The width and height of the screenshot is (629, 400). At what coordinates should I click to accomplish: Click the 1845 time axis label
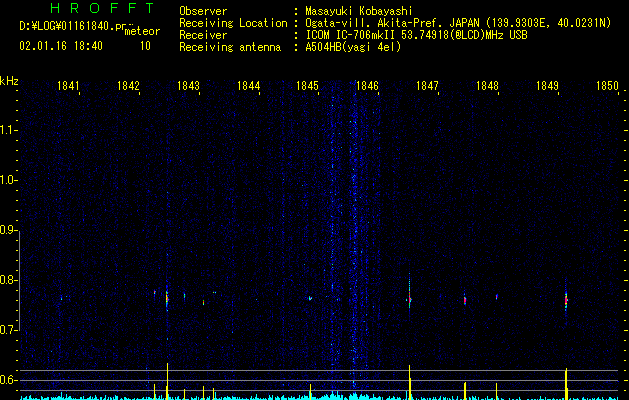click(x=307, y=85)
